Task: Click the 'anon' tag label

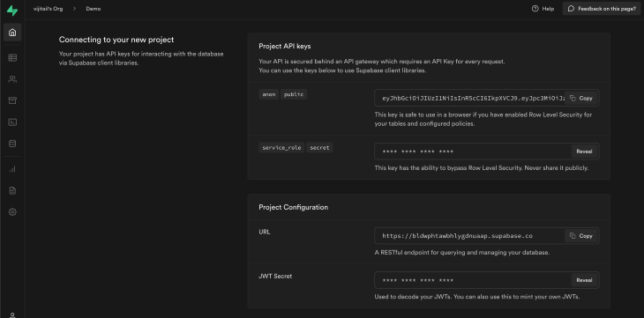Action: [268, 94]
